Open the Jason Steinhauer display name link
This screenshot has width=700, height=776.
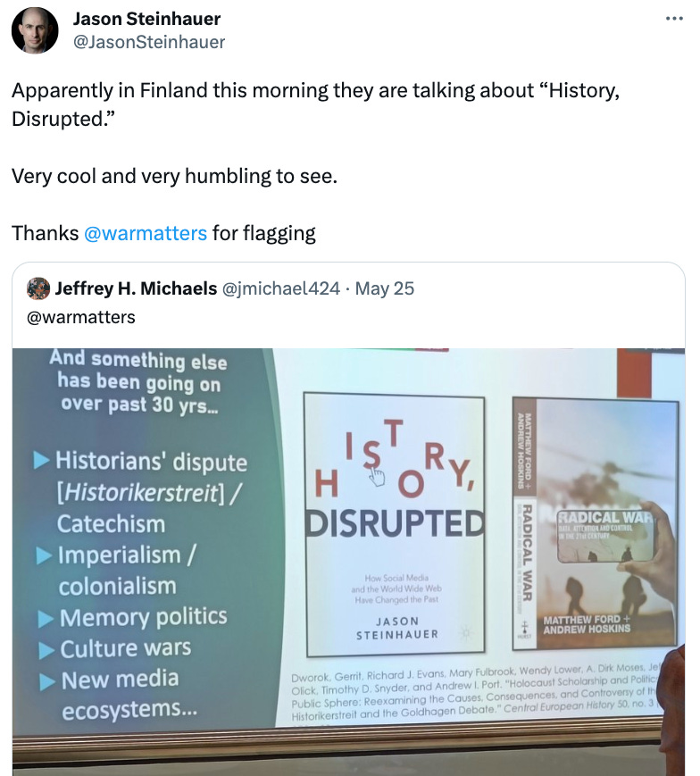(147, 19)
